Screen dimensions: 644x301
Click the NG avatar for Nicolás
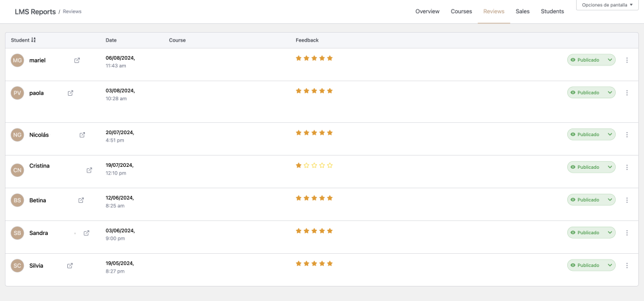click(18, 135)
